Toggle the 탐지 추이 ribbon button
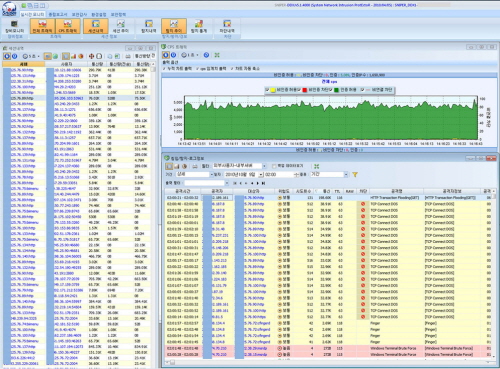Image resolution: width=500 pixels, height=369 pixels. 174,27
